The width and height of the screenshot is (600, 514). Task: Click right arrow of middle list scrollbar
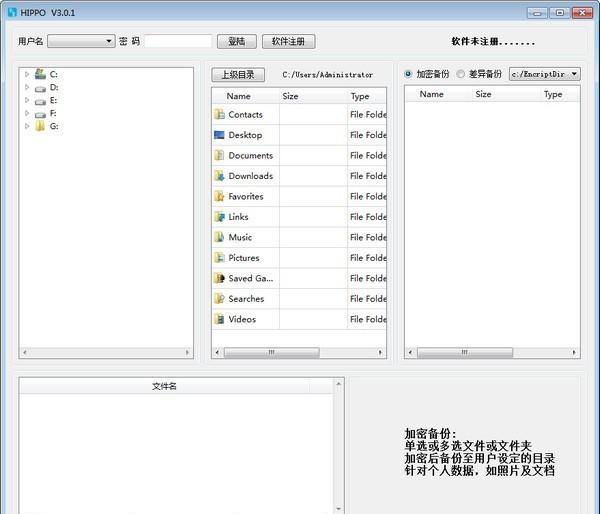(380, 352)
